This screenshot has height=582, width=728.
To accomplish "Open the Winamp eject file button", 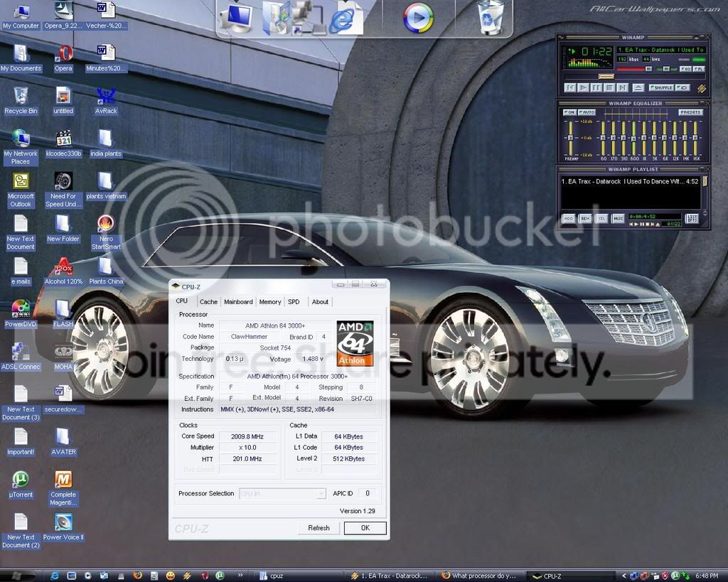I will coord(638,87).
